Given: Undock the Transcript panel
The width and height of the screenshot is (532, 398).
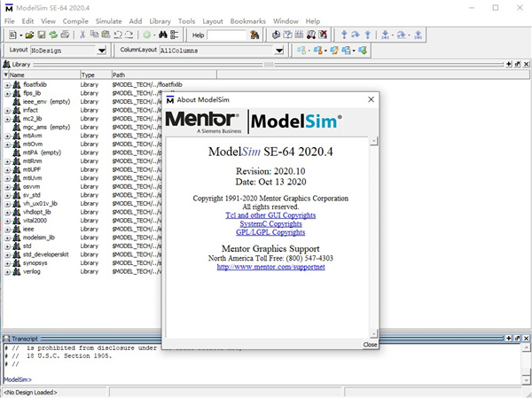Looking at the screenshot, I should [515, 339].
